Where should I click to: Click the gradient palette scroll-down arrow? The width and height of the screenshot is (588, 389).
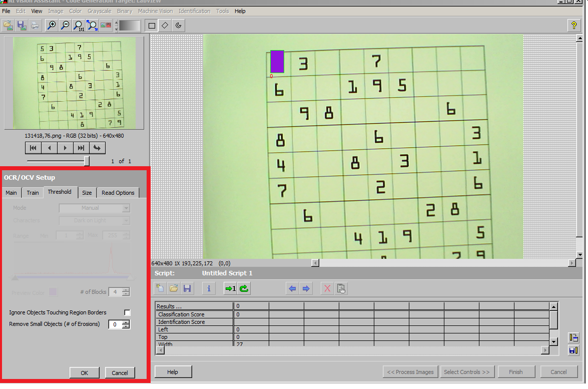pos(116,29)
